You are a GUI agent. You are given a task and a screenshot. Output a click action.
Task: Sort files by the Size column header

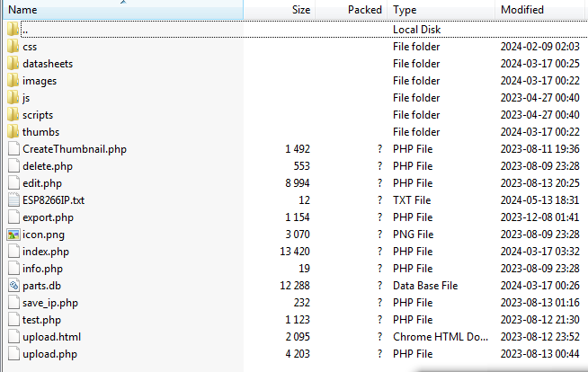tap(280, 10)
